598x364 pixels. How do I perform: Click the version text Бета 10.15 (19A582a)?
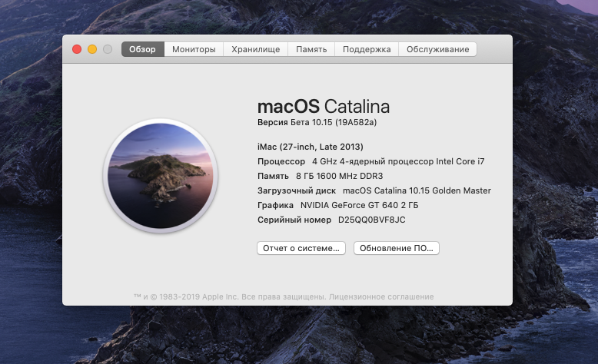click(x=334, y=122)
